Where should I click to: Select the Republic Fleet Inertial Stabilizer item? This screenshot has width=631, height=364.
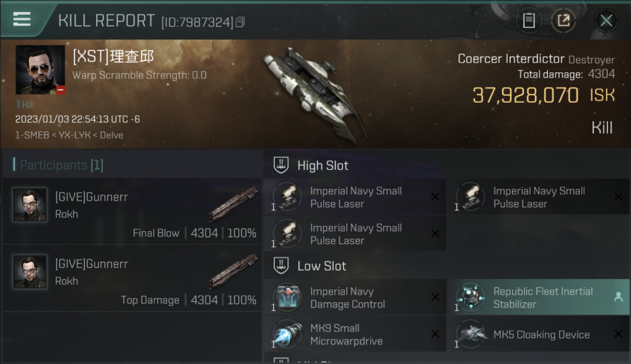[x=538, y=298]
